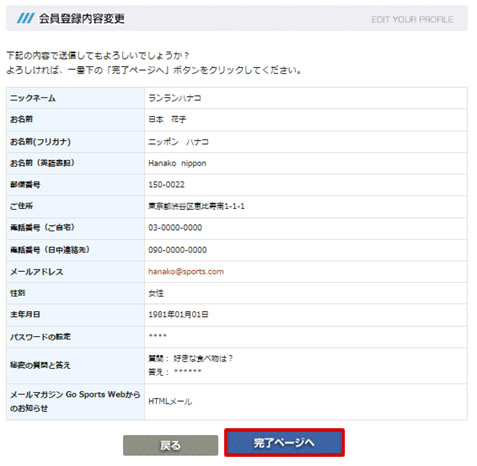Open the hanako@sports.com email link

pyautogui.click(x=186, y=271)
